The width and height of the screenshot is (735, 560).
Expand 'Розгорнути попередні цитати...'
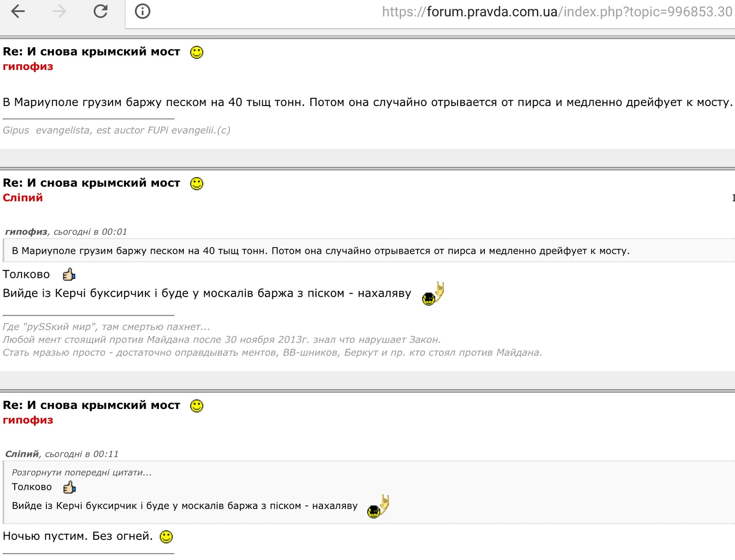coord(82,472)
